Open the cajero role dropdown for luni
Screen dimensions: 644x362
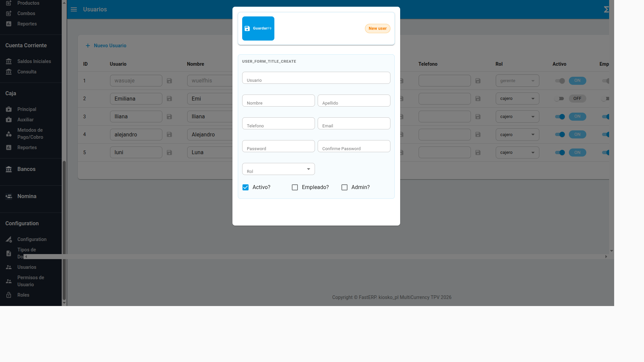tap(517, 153)
